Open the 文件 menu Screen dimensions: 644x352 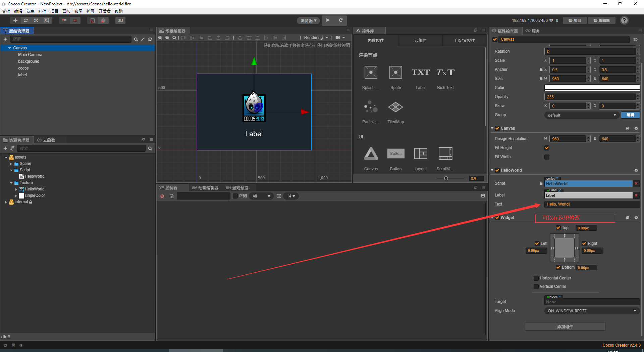click(x=6, y=11)
